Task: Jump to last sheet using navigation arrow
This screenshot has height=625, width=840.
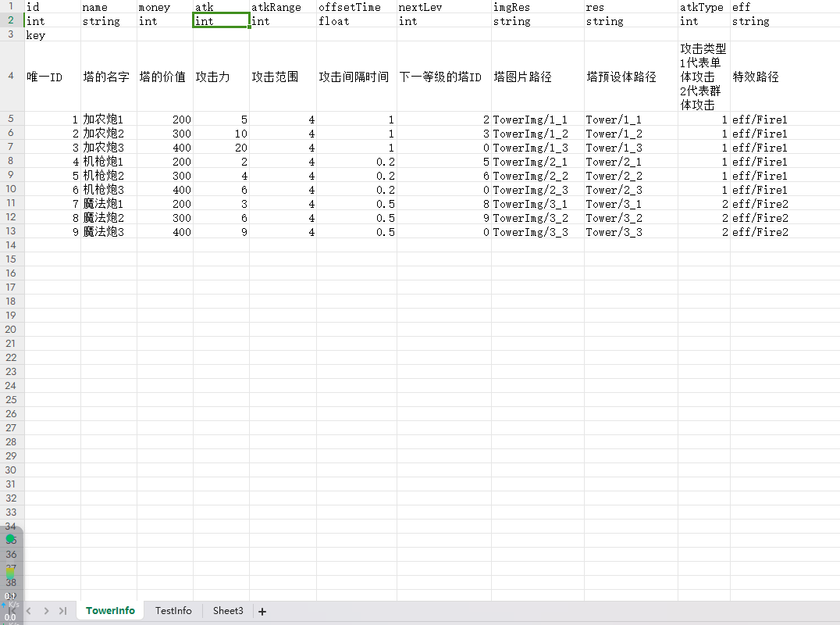Action: [62, 611]
